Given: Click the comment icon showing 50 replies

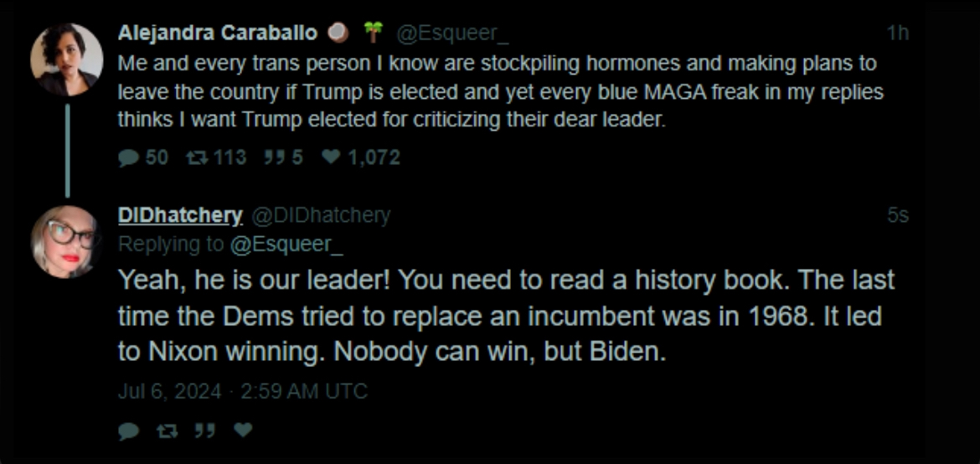Looking at the screenshot, I should (128, 157).
